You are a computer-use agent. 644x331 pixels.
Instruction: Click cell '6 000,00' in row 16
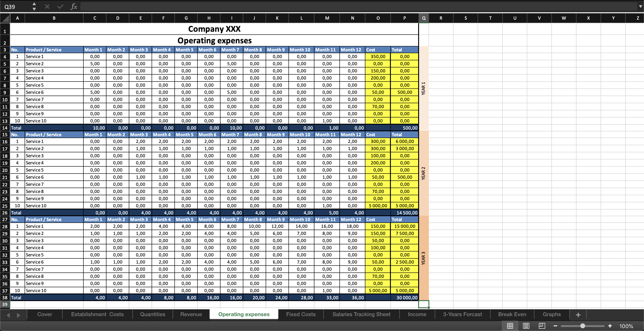404,142
